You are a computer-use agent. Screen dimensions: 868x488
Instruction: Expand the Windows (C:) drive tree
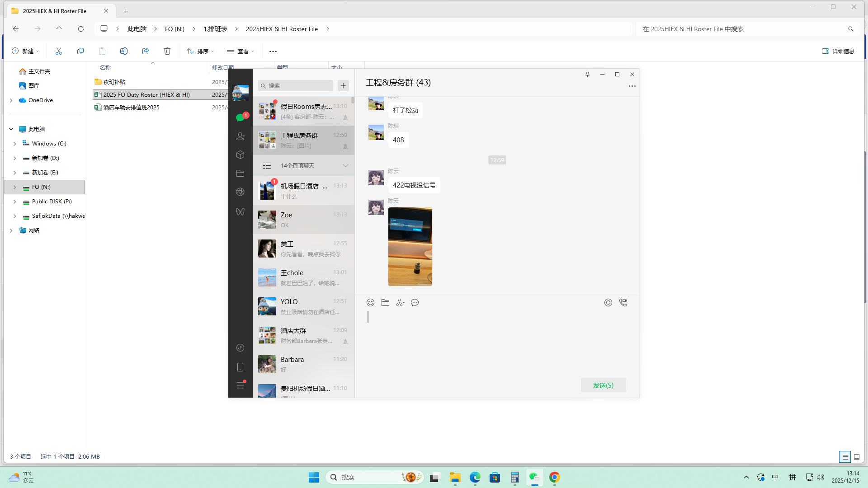(14, 144)
